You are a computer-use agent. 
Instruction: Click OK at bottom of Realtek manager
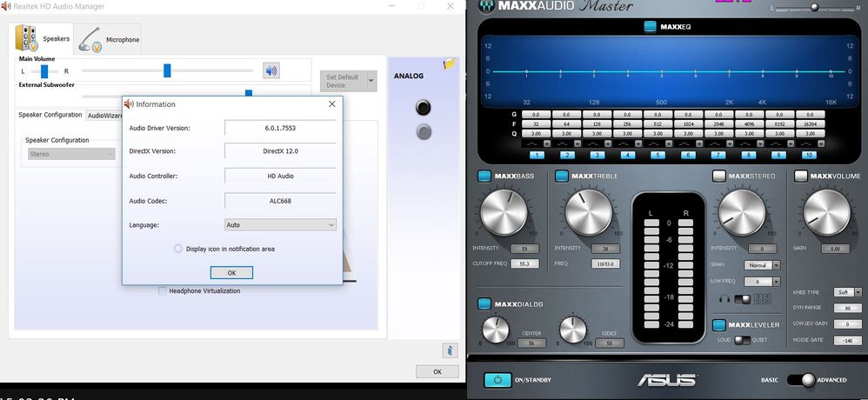437,372
